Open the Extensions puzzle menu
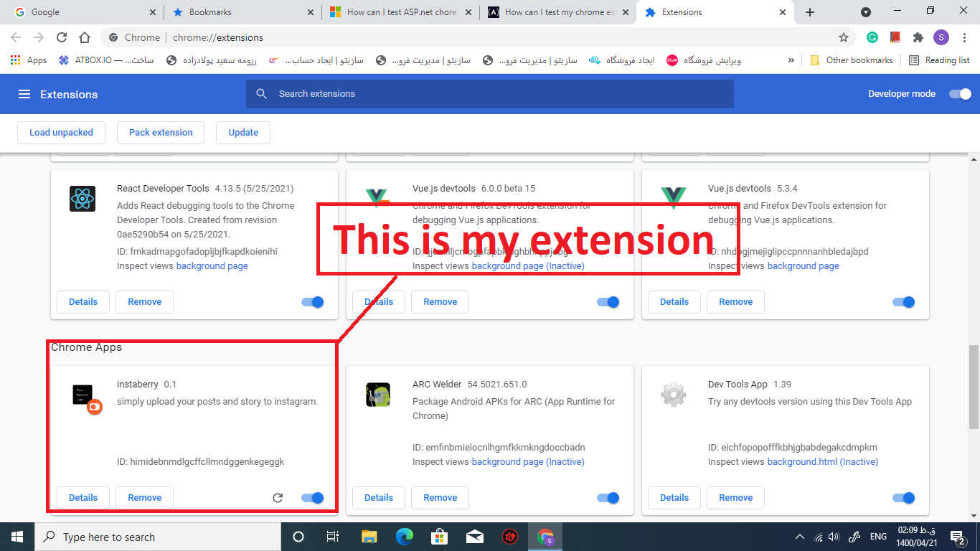The image size is (980, 551). [918, 37]
